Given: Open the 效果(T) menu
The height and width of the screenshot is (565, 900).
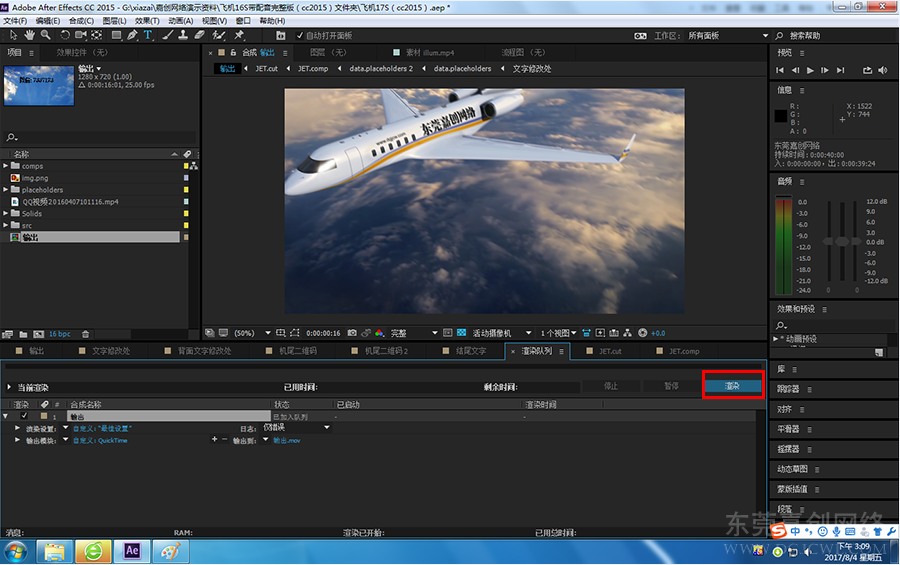Looking at the screenshot, I should 147,21.
